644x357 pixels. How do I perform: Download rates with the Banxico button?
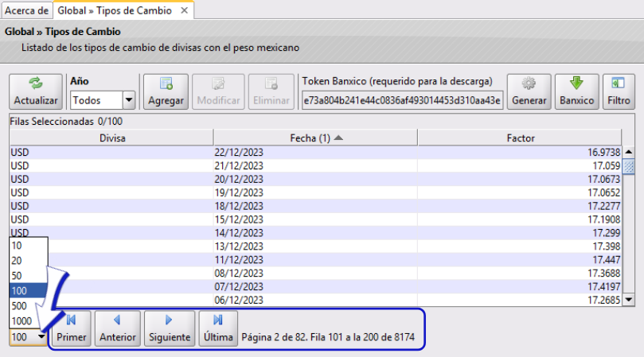click(576, 91)
